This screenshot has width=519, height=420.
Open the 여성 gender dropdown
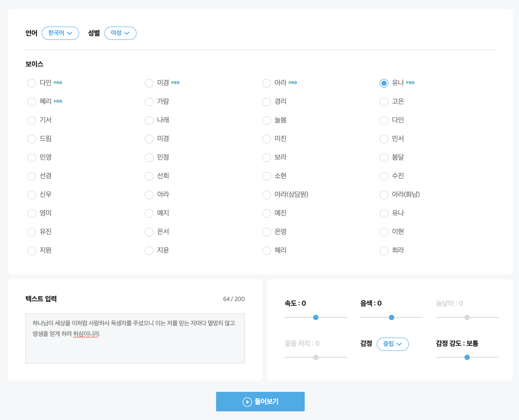pyautogui.click(x=120, y=33)
